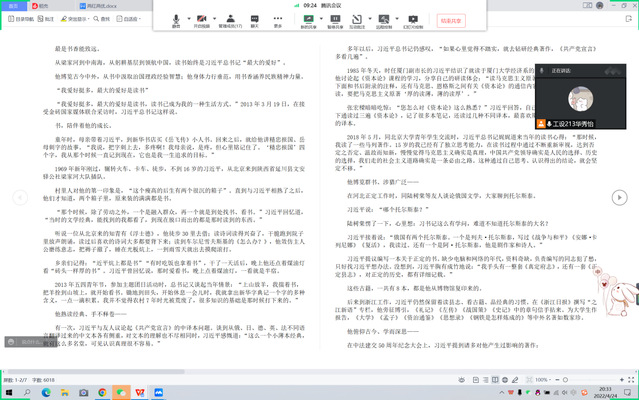Go to previous page using left arrow
This screenshot has width=639, height=400.
coord(14,199)
